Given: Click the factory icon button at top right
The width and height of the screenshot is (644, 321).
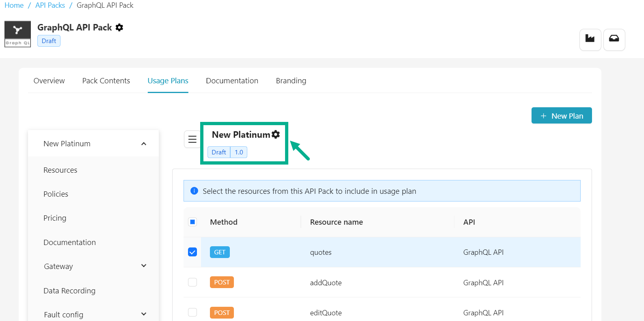Looking at the screenshot, I should coord(590,39).
